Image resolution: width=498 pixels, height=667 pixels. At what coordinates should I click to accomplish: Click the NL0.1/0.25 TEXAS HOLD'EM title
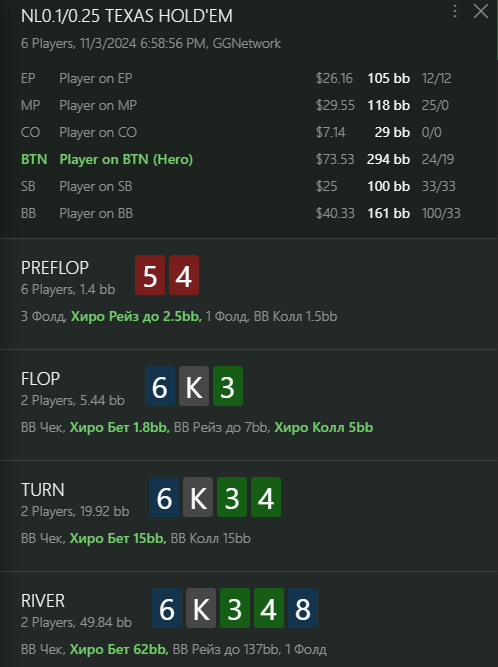click(127, 16)
